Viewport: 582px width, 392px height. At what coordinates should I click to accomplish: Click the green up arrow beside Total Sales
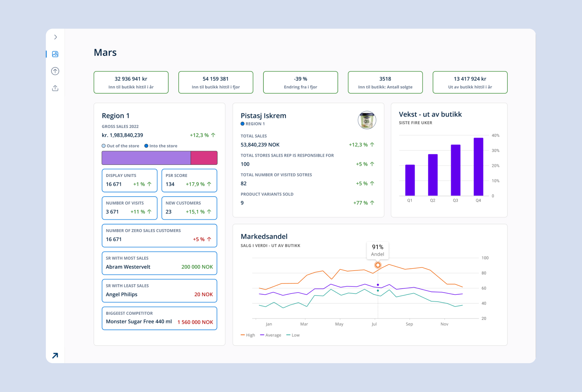coord(371,144)
